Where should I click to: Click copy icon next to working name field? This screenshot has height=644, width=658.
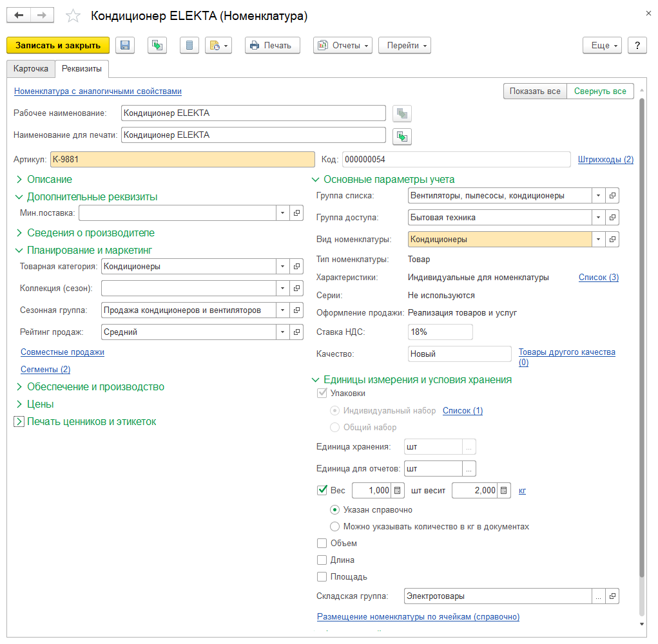click(x=402, y=114)
